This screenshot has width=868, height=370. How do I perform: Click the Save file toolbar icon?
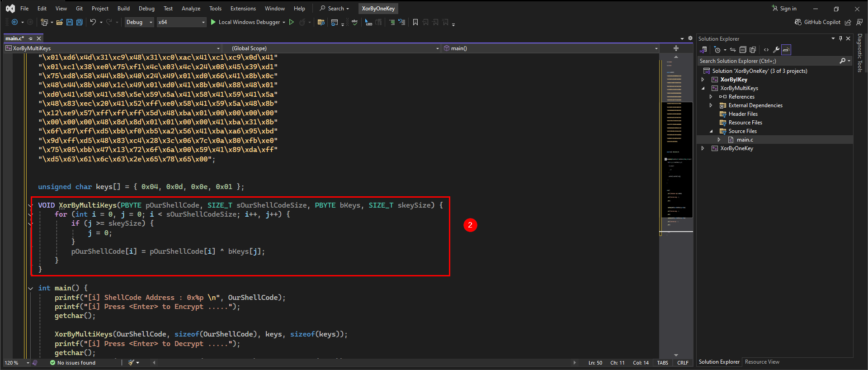70,22
